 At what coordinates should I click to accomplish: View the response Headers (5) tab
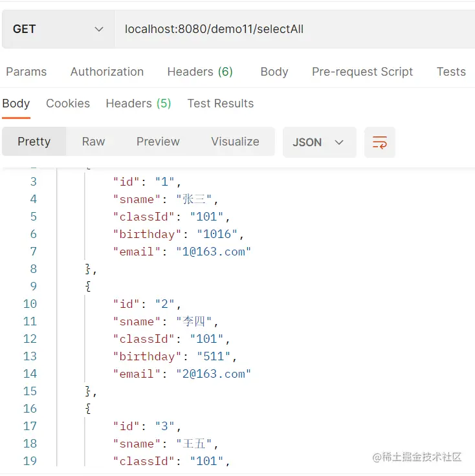click(138, 103)
